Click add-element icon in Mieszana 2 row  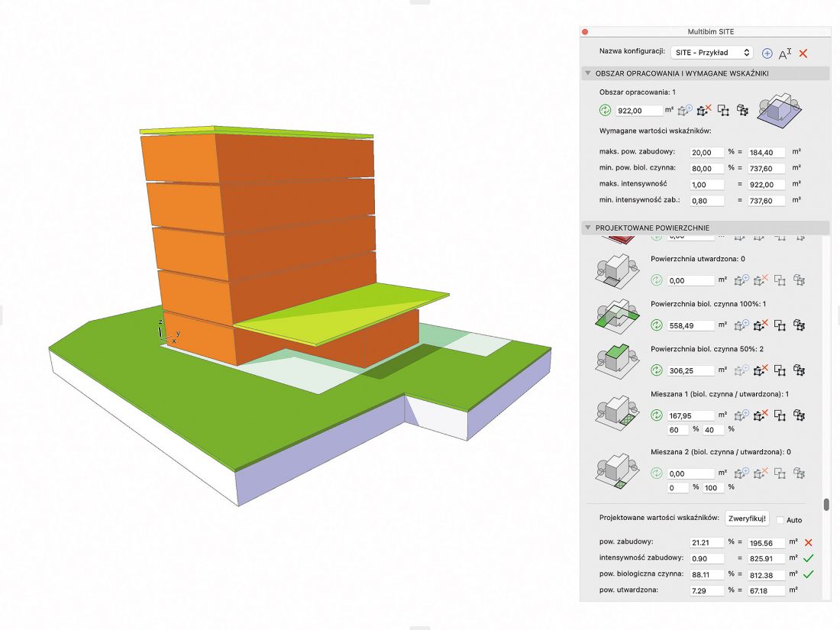click(x=741, y=473)
